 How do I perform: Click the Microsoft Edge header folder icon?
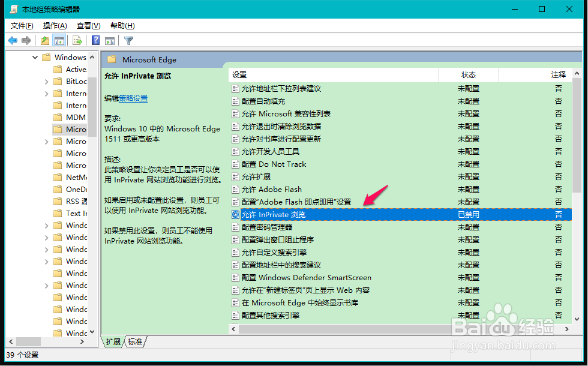click(x=112, y=59)
